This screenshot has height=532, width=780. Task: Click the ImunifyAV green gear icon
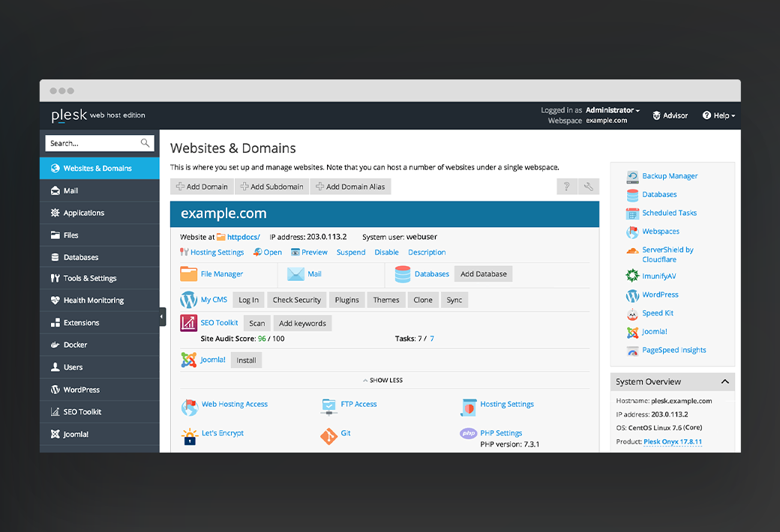tap(632, 276)
